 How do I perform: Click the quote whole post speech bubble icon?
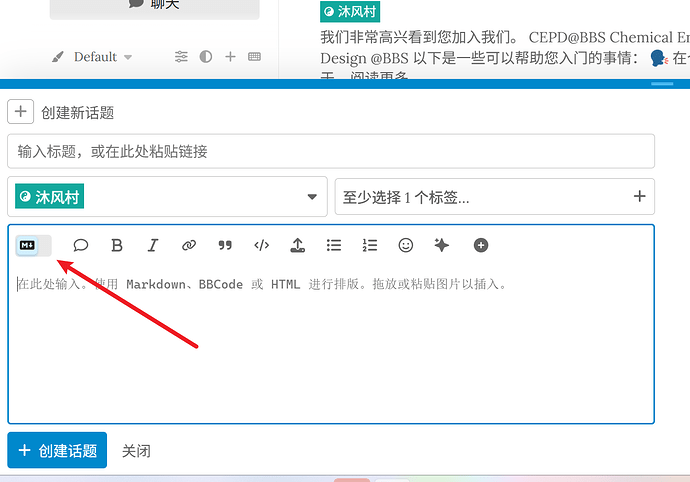pyautogui.click(x=81, y=245)
